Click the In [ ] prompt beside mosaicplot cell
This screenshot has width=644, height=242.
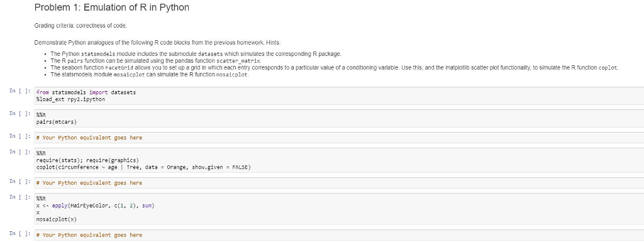(x=20, y=197)
